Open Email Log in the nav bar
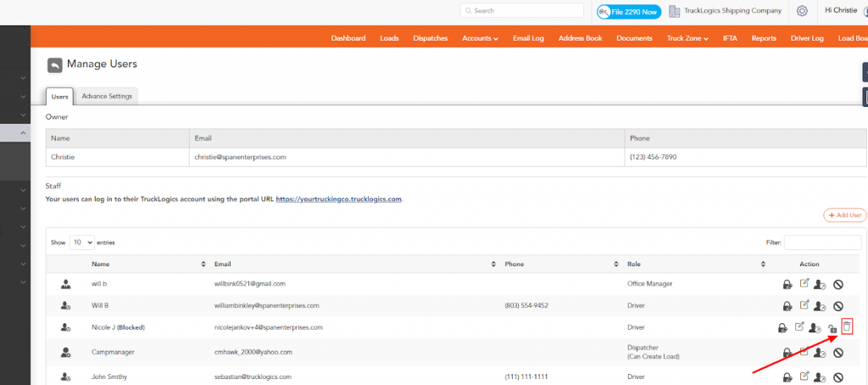The height and width of the screenshot is (385, 868). click(x=528, y=38)
